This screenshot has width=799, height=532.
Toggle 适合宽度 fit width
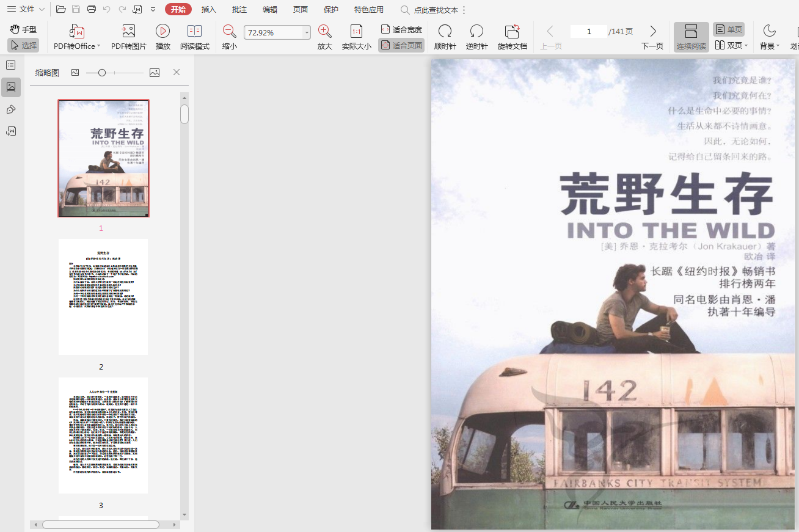coord(401,29)
